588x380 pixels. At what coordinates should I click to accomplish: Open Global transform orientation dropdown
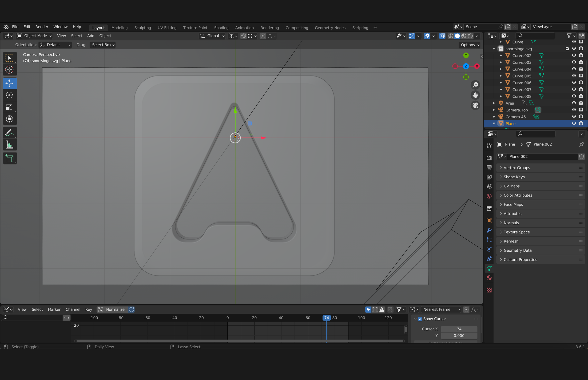212,36
